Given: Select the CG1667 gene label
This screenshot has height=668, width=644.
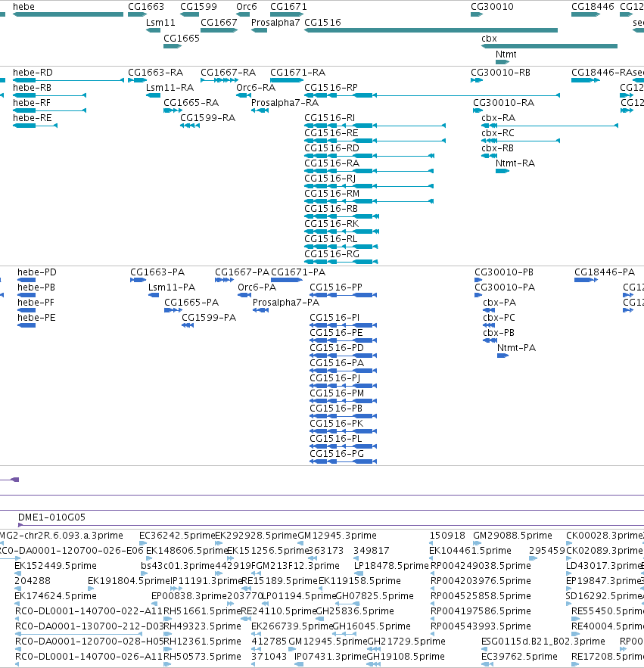Looking at the screenshot, I should click(x=219, y=22).
